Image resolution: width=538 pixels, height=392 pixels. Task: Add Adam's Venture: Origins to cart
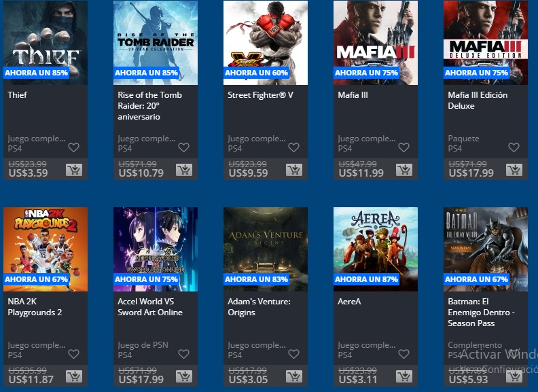tap(293, 376)
